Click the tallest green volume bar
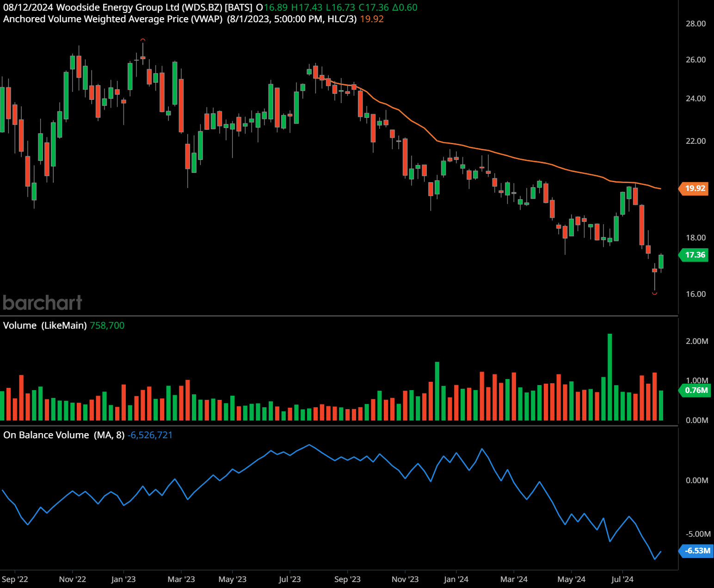 pos(610,377)
